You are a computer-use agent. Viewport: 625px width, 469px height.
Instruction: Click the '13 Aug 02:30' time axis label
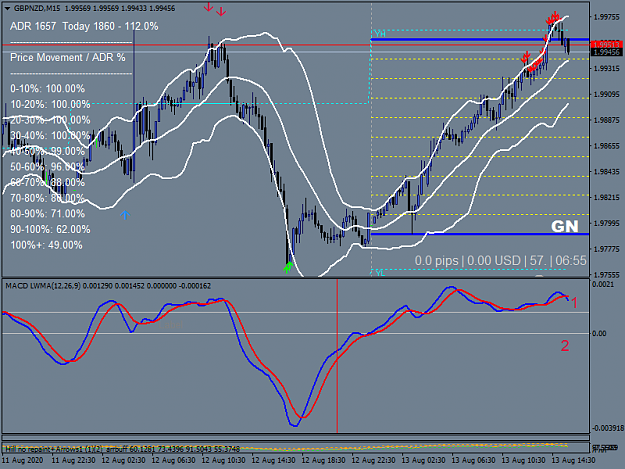tap(424, 461)
